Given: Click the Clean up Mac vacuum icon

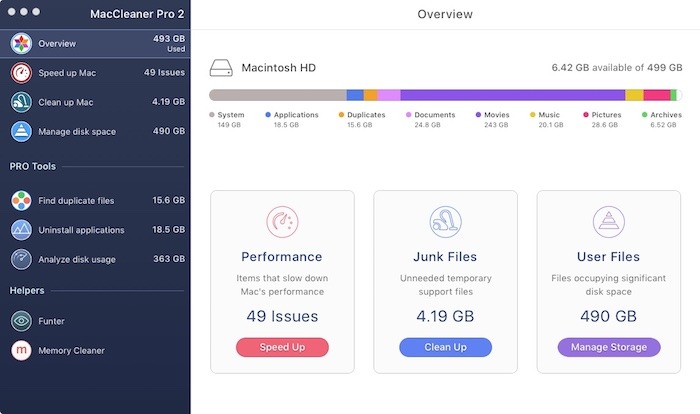Looking at the screenshot, I should (x=21, y=102).
